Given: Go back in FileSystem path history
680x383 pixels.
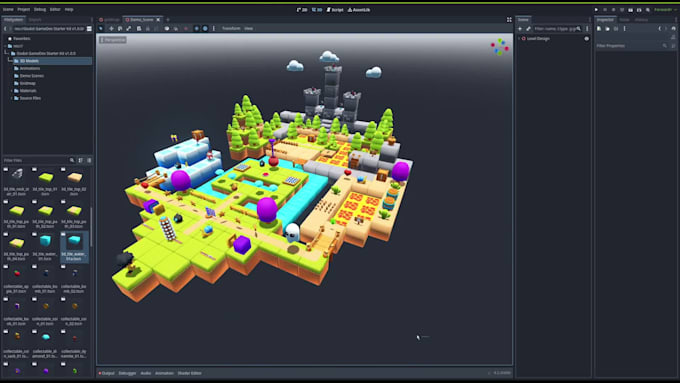Looking at the screenshot, I should (x=5, y=29).
